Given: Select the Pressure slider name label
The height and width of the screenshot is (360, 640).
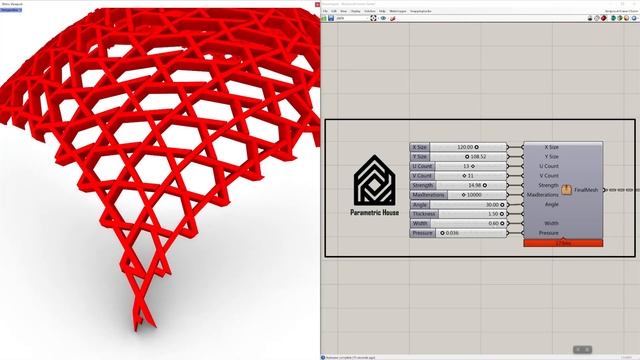Looking at the screenshot, I should 422,233.
